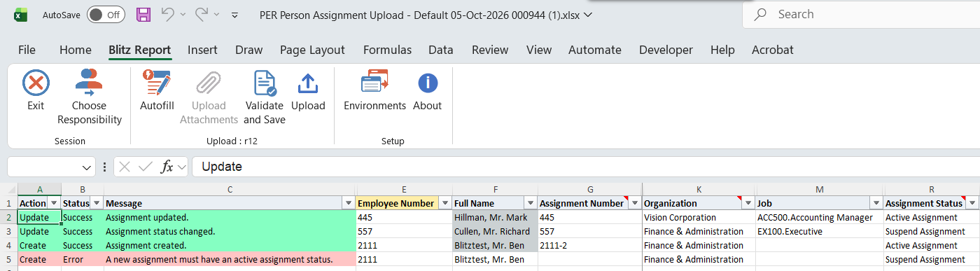Select the error message cell in row 5
This screenshot has width=980, height=271.
230,259
